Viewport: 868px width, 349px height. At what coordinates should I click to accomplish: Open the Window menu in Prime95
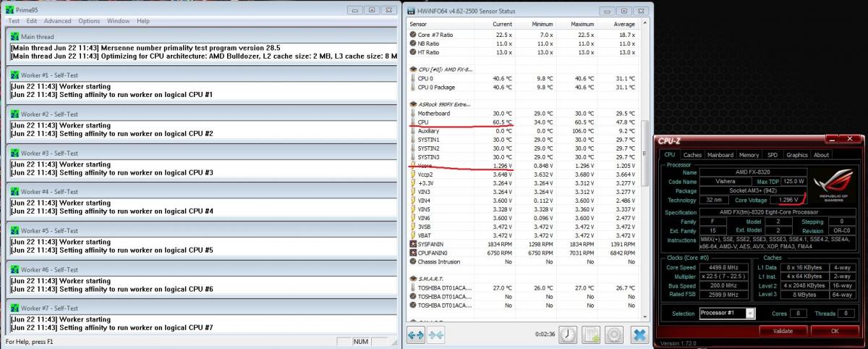click(x=118, y=21)
